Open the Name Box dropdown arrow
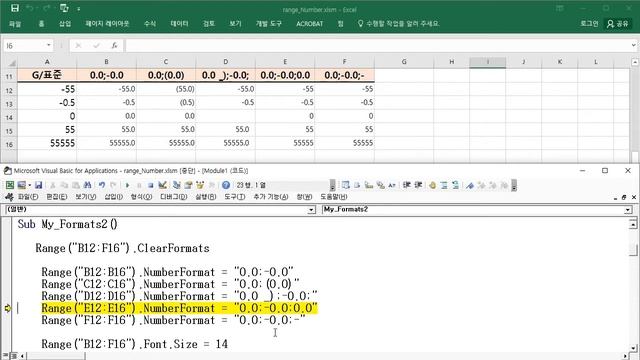Screen dimensions: 640x360 point(49,45)
